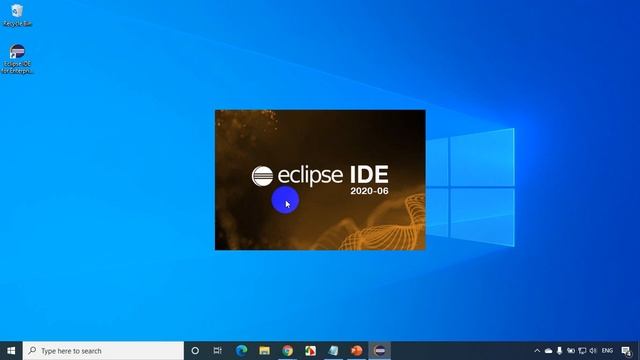
Task: Open the Recycle Bin desktop icon
Action: [x=17, y=15]
